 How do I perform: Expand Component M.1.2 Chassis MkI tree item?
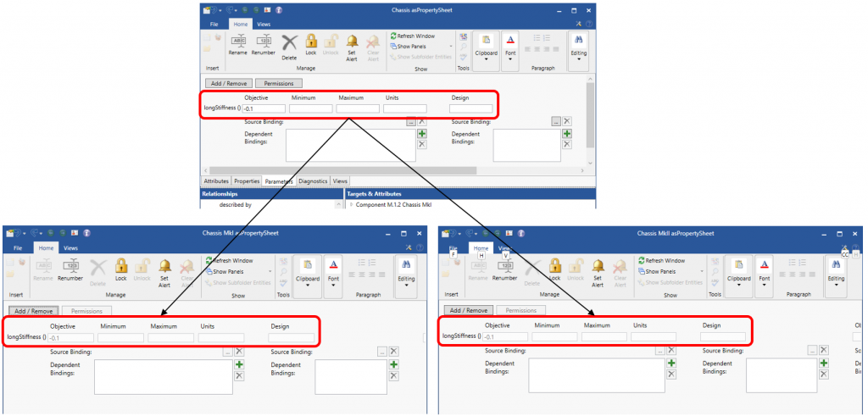[351, 205]
